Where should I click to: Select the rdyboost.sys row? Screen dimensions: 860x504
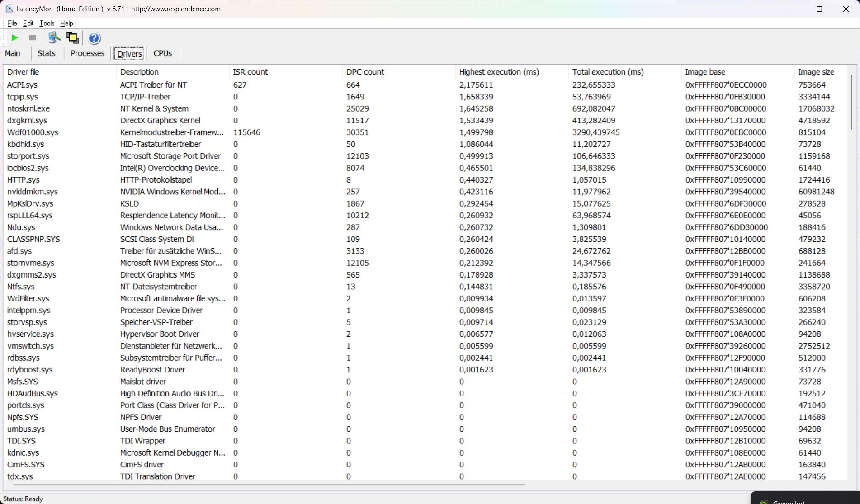[x=425, y=370]
